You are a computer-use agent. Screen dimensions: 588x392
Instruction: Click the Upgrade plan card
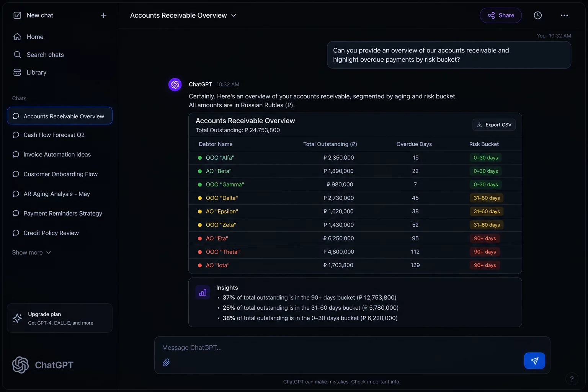click(60, 318)
